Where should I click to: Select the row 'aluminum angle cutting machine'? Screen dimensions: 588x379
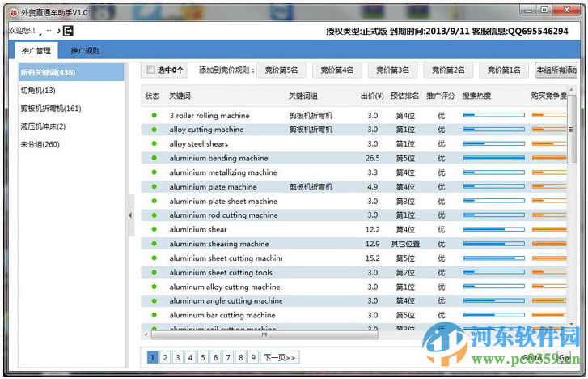(353, 301)
